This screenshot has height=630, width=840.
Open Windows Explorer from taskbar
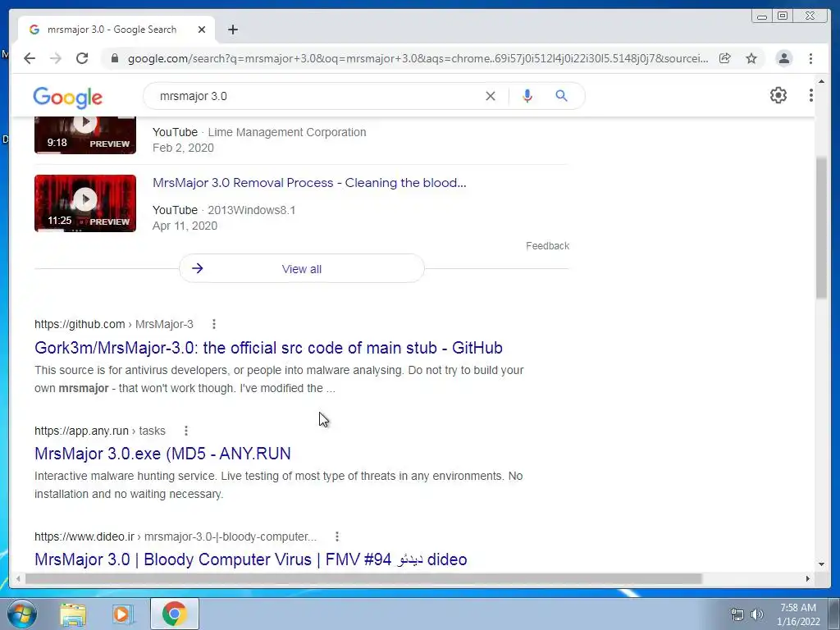pos(73,614)
